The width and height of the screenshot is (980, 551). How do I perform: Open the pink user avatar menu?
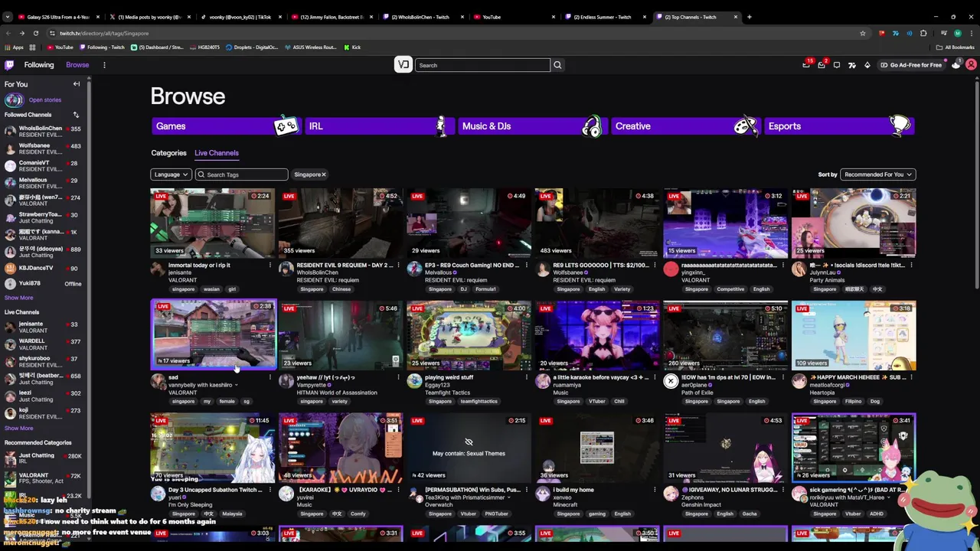(971, 65)
